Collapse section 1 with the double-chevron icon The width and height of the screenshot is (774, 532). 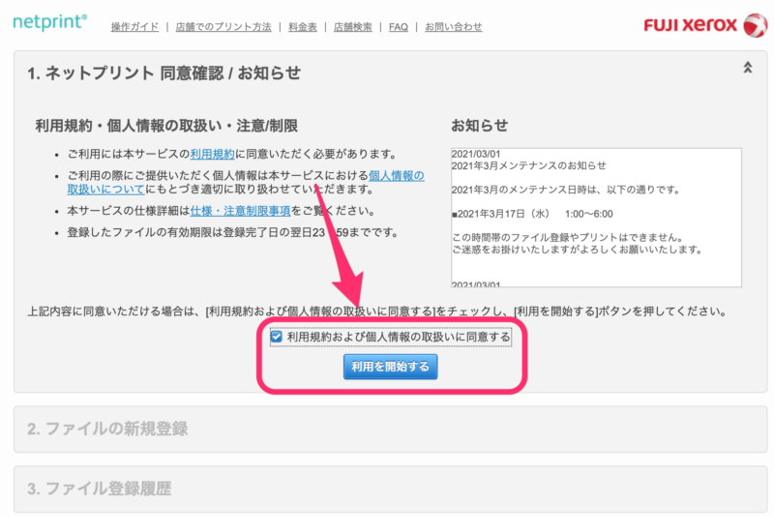click(747, 68)
